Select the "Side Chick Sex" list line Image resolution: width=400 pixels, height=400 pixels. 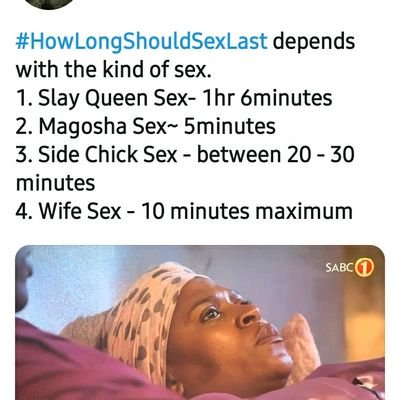click(185, 155)
